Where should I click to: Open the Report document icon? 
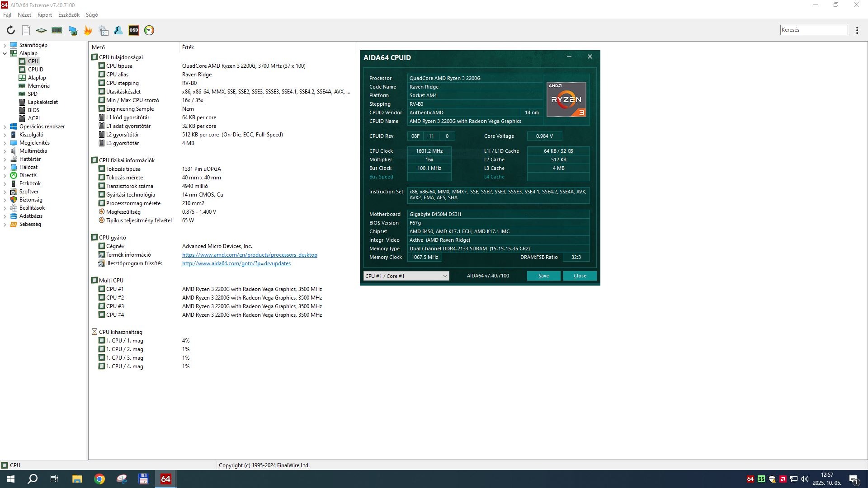tap(26, 30)
